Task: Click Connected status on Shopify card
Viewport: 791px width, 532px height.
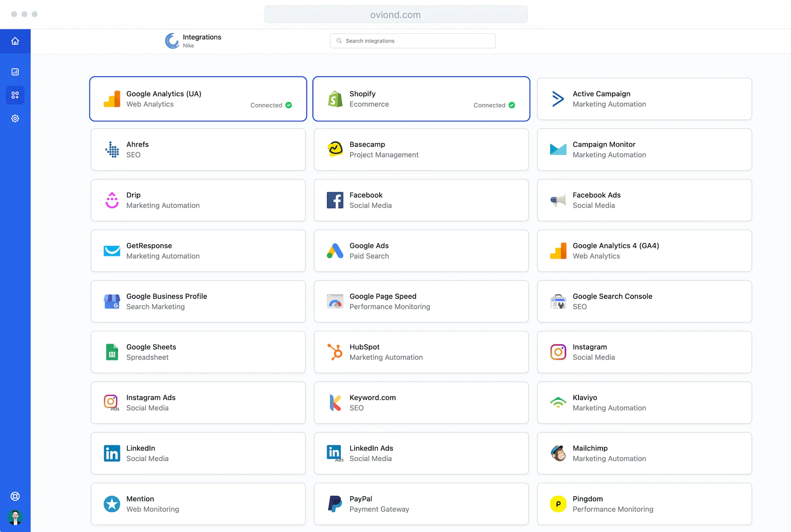Action: (x=494, y=105)
